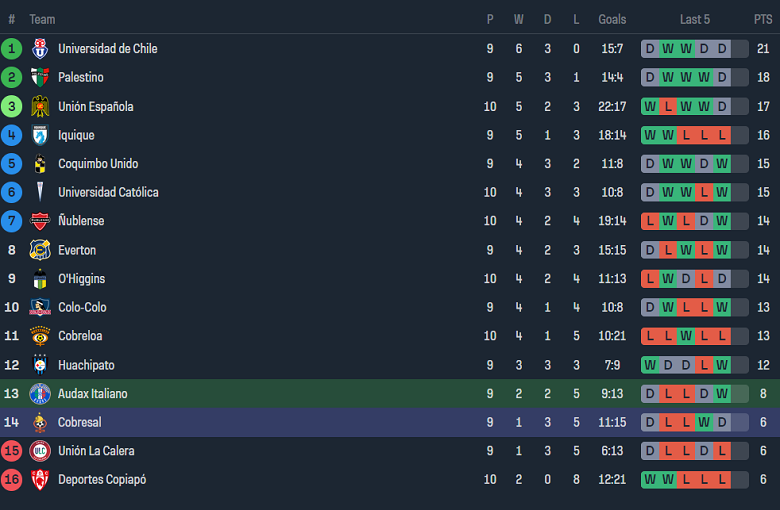Sort table by PTS column header
This screenshot has width=780, height=510.
763,19
